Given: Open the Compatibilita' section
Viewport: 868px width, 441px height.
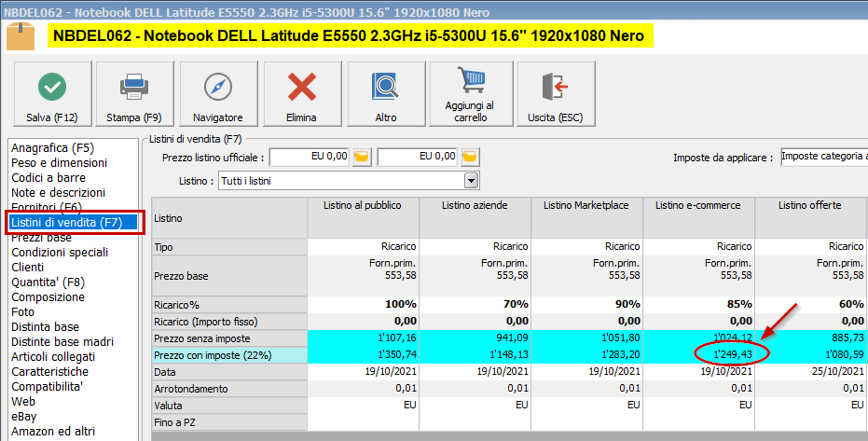Looking at the screenshot, I should [x=47, y=387].
